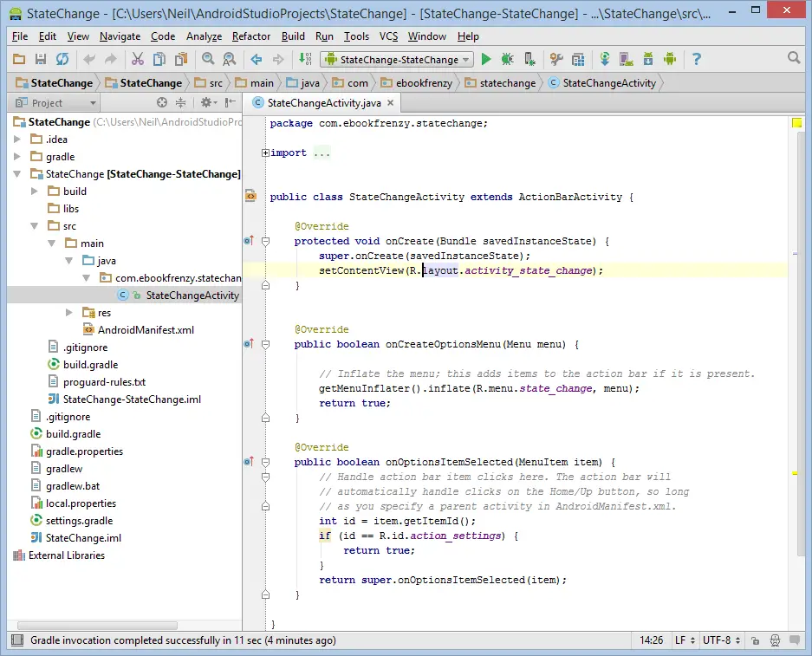Toggle tool window bars in status corner

[x=16, y=640]
